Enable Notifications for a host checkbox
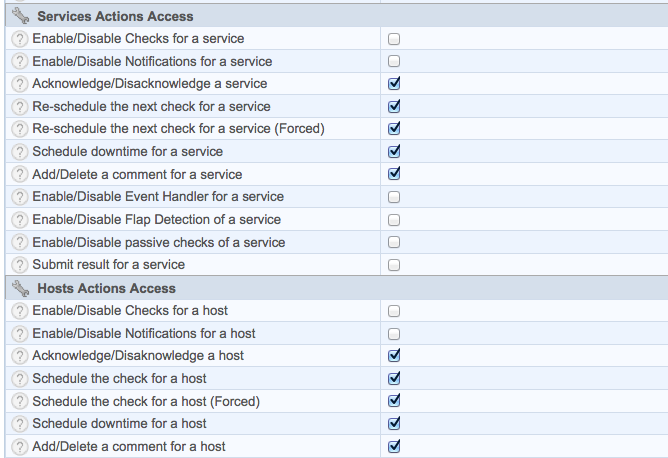 coord(394,334)
